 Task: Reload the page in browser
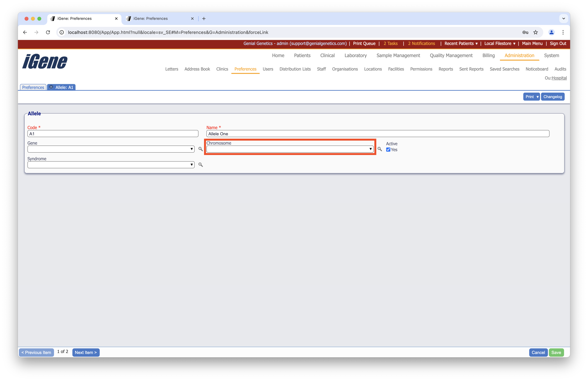click(48, 32)
